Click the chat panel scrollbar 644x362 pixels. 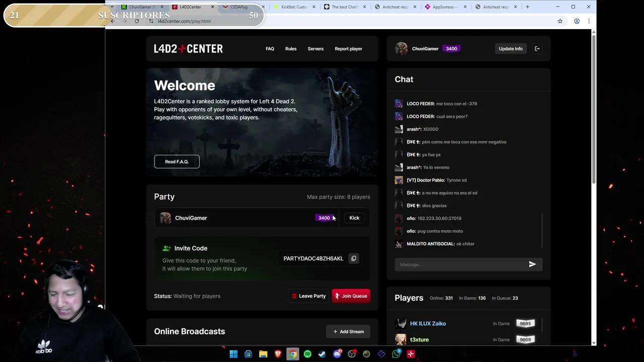(542, 230)
